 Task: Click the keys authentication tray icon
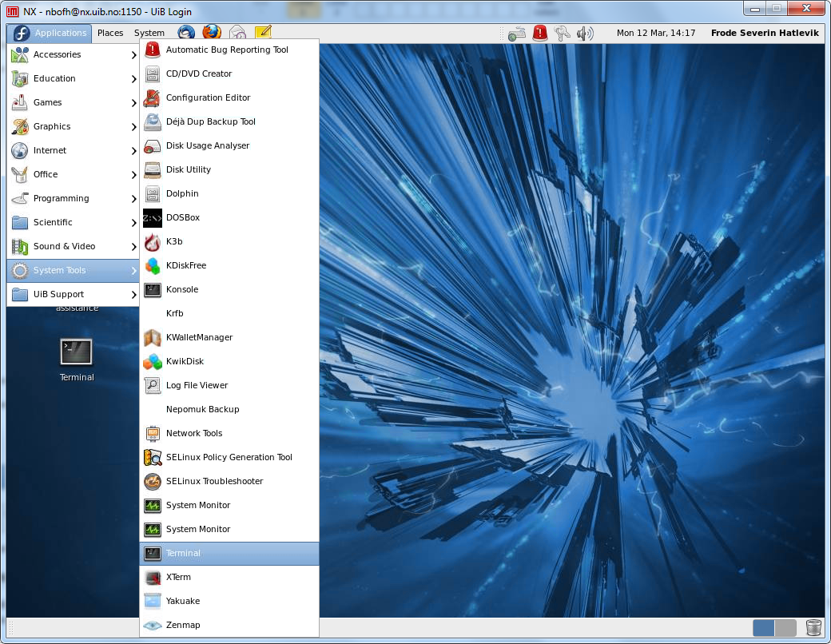(x=563, y=33)
